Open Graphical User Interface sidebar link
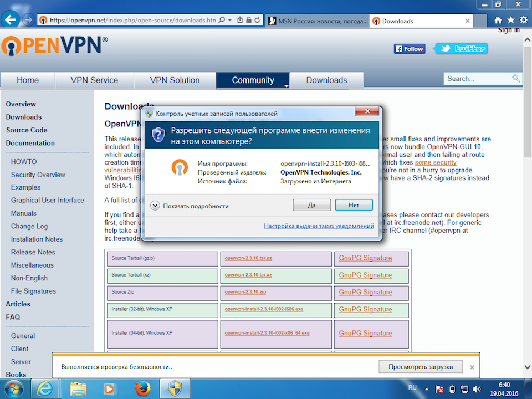Image resolution: width=532 pixels, height=399 pixels. [48, 200]
